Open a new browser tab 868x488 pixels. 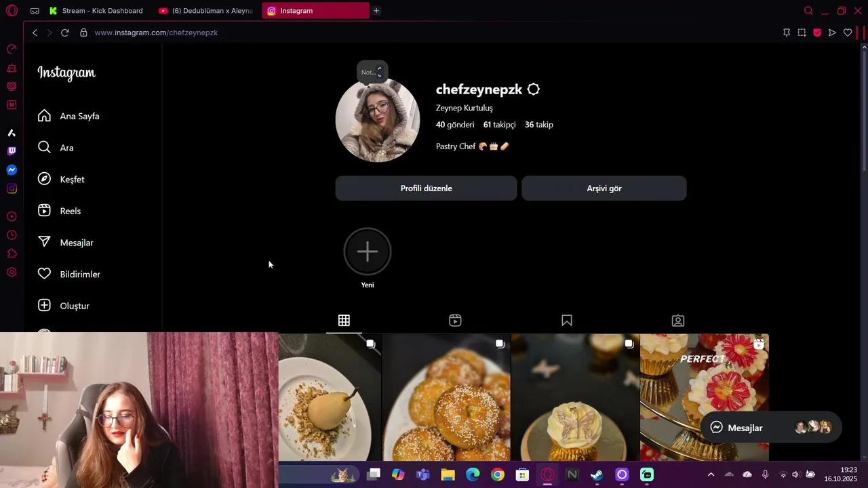coord(376,11)
